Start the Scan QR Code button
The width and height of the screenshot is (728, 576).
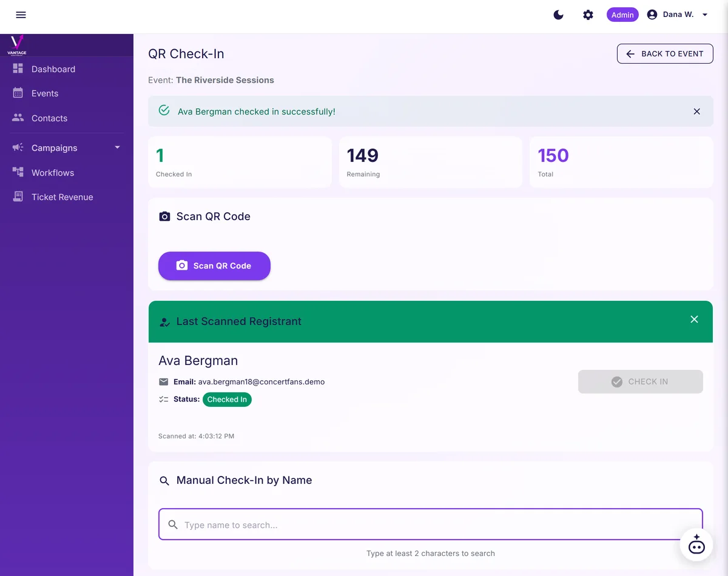coord(214,266)
